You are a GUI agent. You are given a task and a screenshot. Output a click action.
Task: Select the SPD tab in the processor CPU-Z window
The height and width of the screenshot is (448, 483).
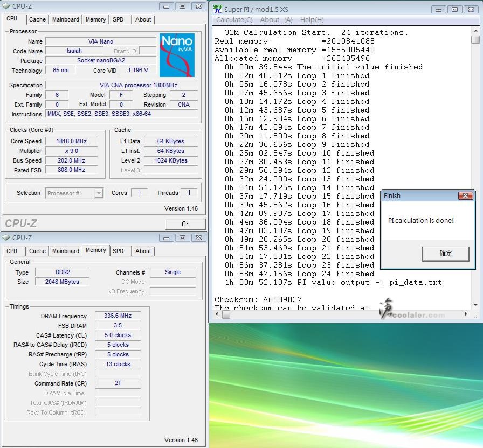click(x=118, y=19)
